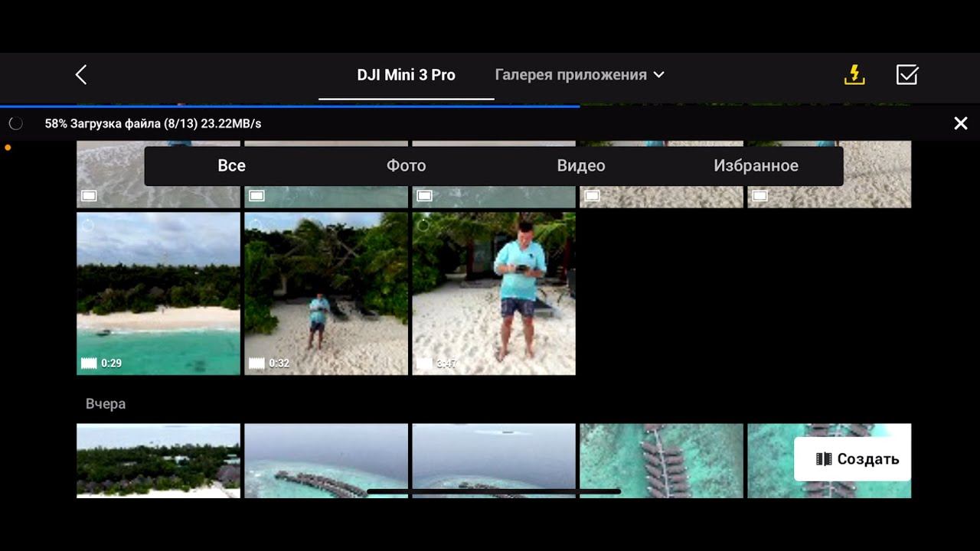
Task: Tap the film icon on 0:29 video
Action: pos(89,363)
